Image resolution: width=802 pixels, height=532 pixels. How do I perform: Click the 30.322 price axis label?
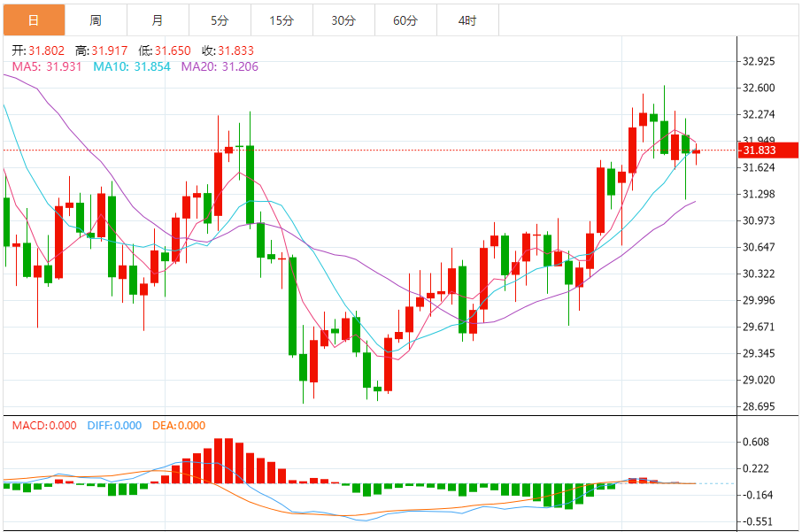(759, 274)
